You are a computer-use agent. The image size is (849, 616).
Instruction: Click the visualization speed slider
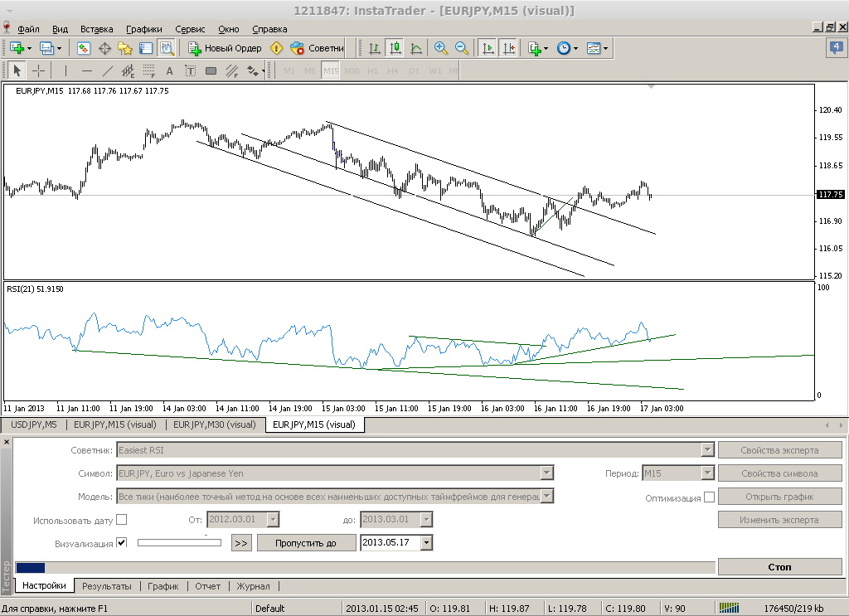click(179, 542)
